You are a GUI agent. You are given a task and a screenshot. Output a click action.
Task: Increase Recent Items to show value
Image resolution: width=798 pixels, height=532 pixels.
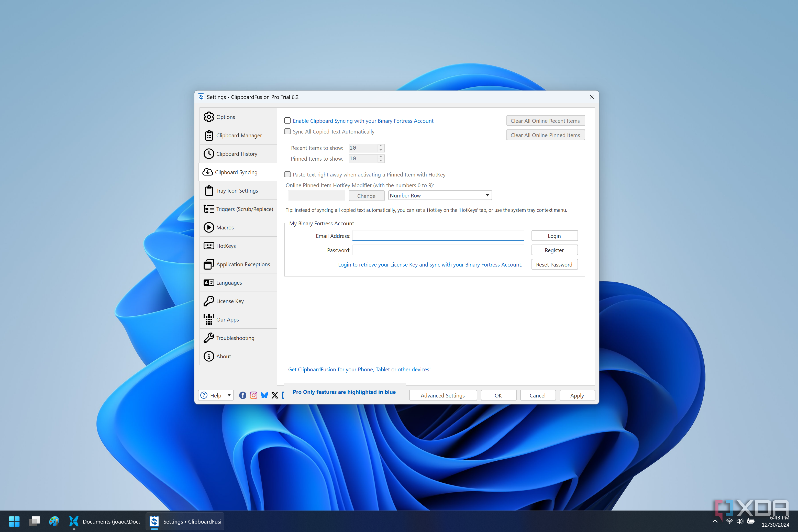point(381,146)
